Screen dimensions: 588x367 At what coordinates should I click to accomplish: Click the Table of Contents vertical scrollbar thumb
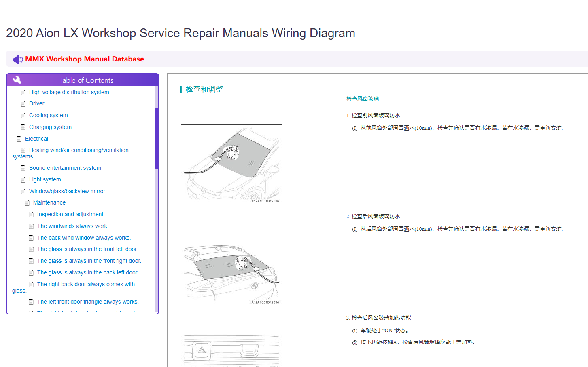(x=157, y=138)
